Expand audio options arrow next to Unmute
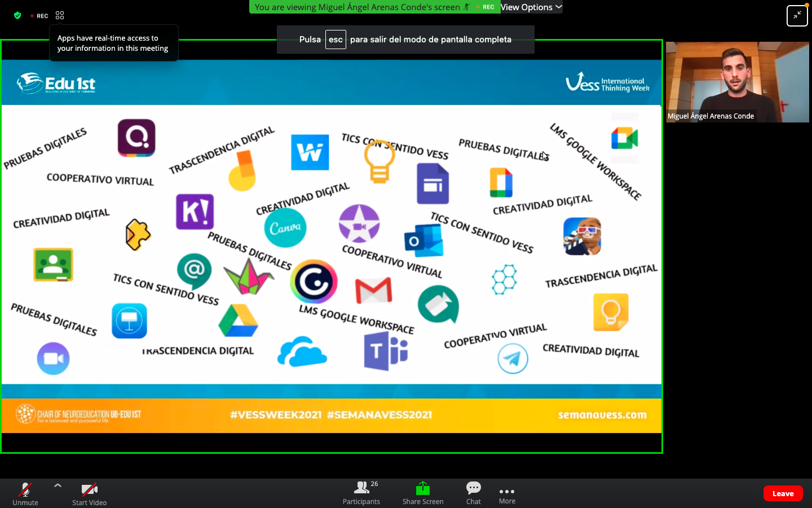The image size is (812, 508). (x=58, y=485)
